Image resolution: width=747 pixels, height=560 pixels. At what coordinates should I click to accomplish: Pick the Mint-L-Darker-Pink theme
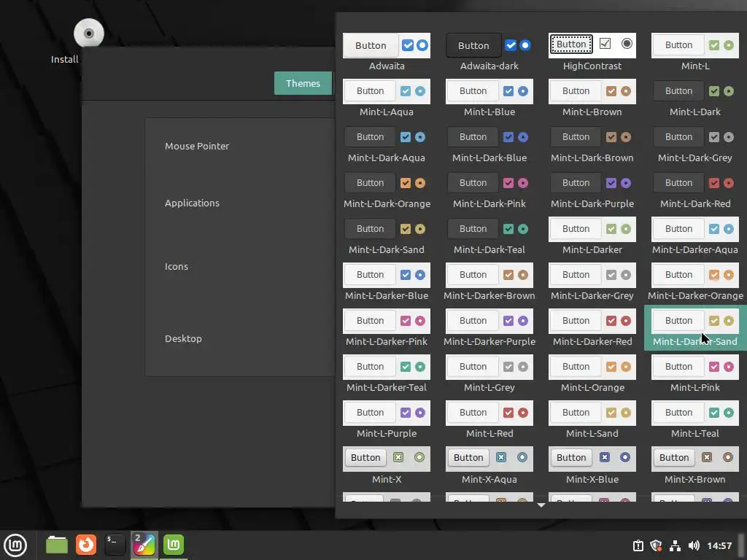click(387, 328)
